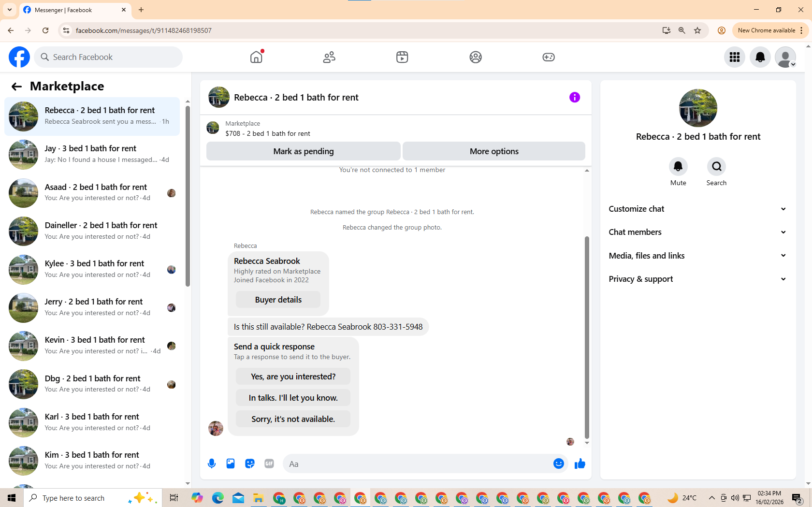This screenshot has width=812, height=507.
Task: Open a new browser tab
Action: coord(141,10)
